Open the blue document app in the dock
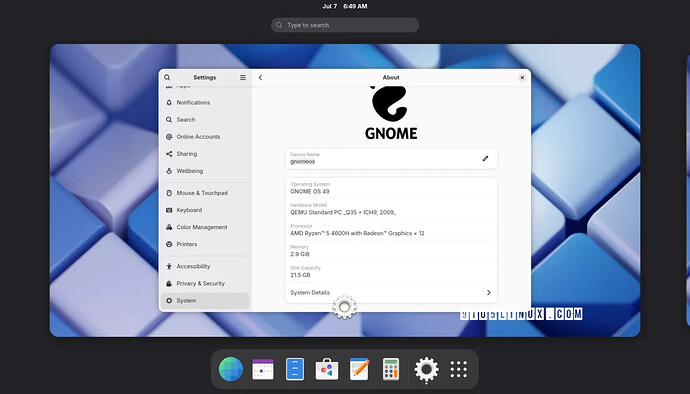The width and height of the screenshot is (690, 394). tap(295, 369)
